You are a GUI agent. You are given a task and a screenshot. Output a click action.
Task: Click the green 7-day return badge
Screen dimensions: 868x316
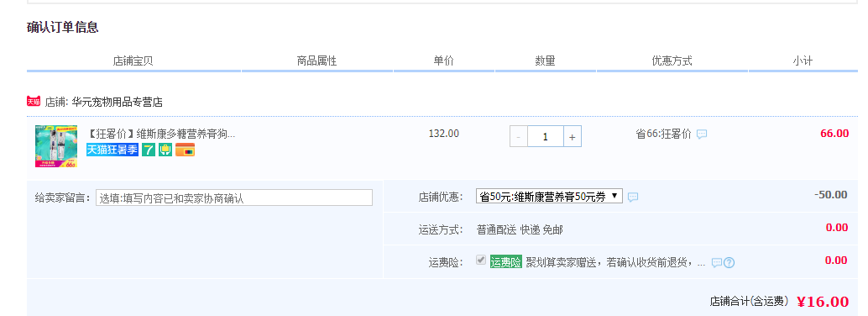pyautogui.click(x=149, y=150)
